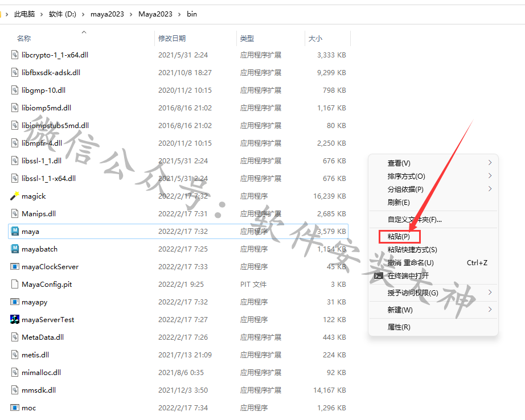Image resolution: width=525 pixels, height=420 pixels.
Task: Select the MayaConfig.pit file name
Action: tap(47, 285)
